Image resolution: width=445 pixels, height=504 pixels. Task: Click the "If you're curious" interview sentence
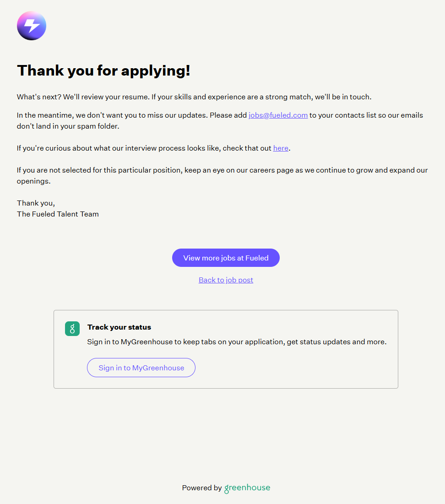tap(144, 148)
